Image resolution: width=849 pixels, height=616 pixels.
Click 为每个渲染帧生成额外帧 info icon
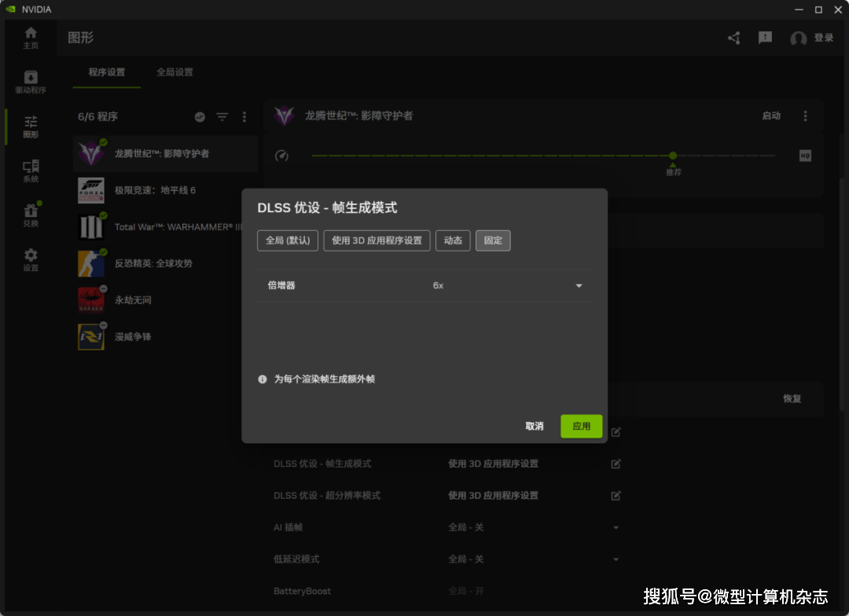coord(263,379)
